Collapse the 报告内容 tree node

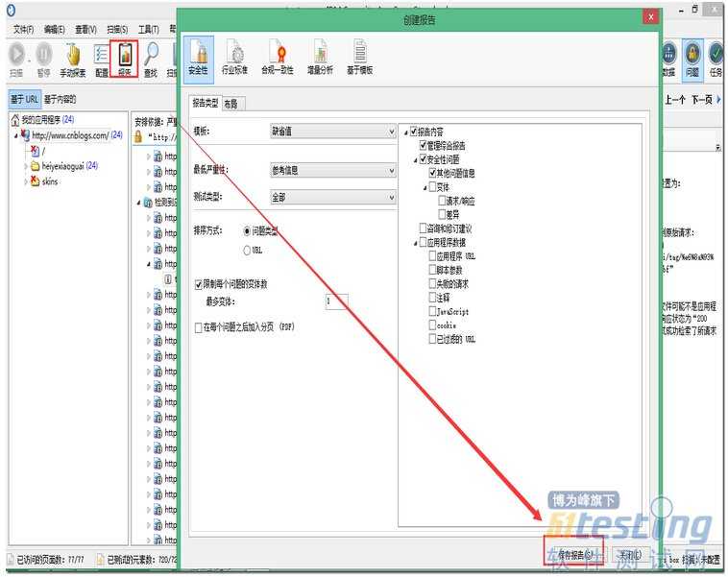406,132
